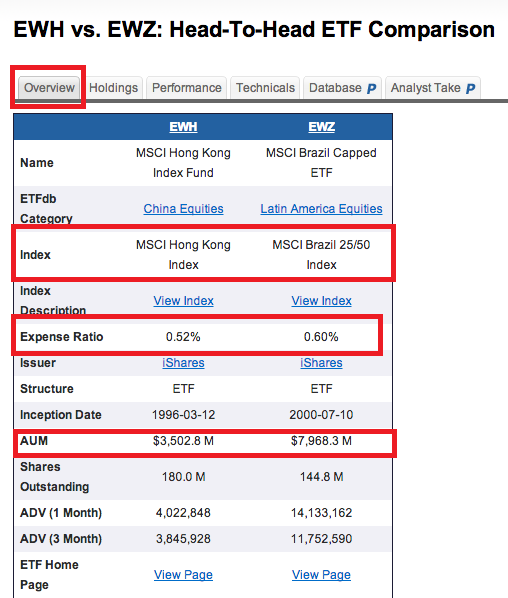The image size is (508, 598).
Task: Click View Index for EWZ
Action: click(322, 301)
